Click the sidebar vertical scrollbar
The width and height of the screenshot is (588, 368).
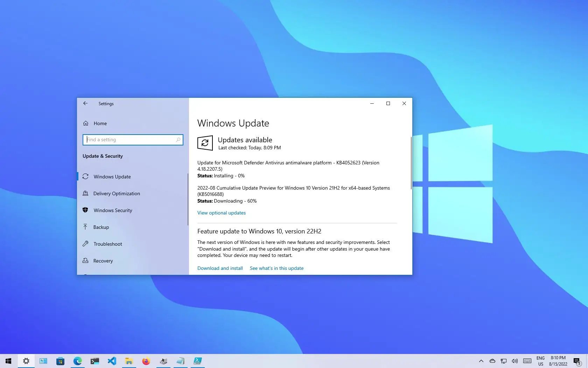(x=188, y=199)
